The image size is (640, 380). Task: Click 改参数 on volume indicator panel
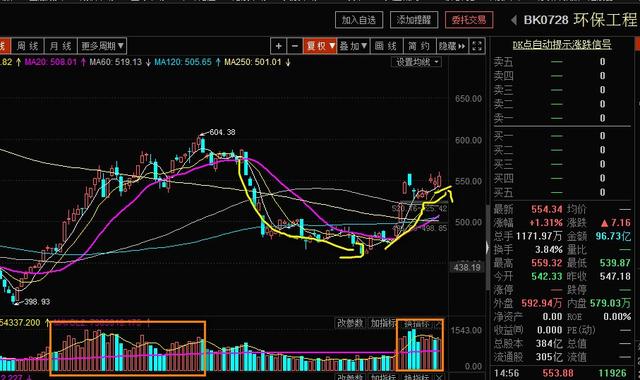tap(350, 324)
